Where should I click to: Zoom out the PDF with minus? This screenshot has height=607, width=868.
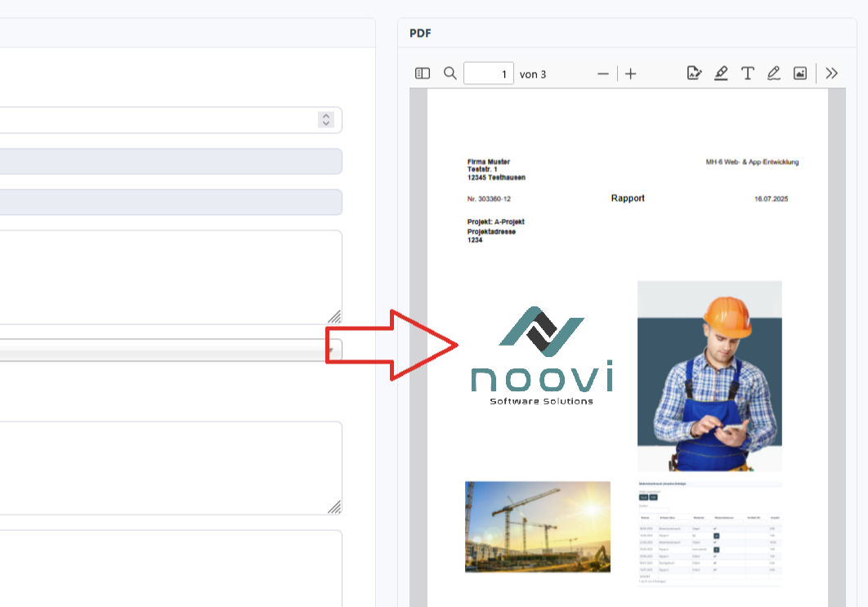603,74
